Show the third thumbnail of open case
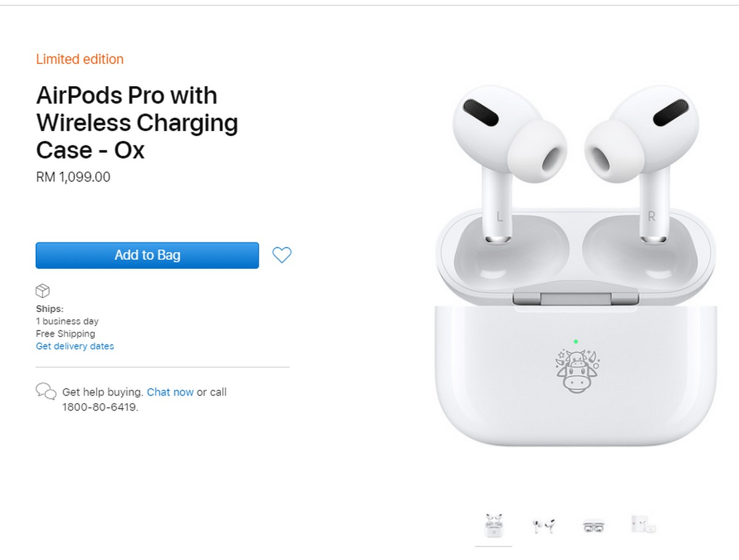The height and width of the screenshot is (560, 739). click(x=594, y=527)
